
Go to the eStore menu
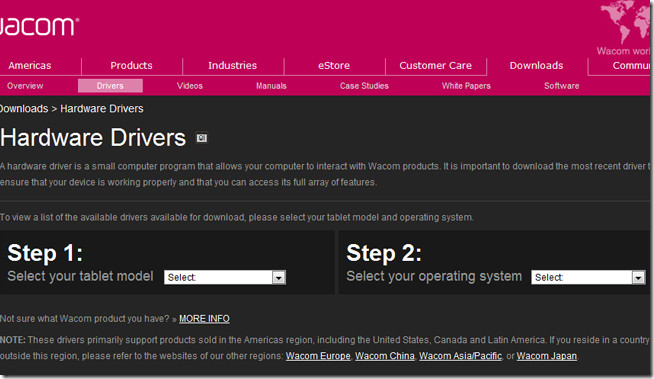334,65
